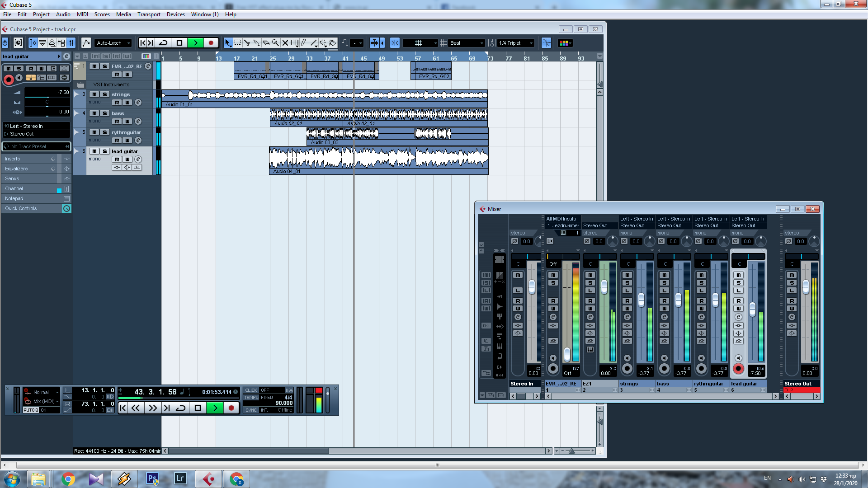
Task: Click the automation mode curve icon
Action: (85, 43)
